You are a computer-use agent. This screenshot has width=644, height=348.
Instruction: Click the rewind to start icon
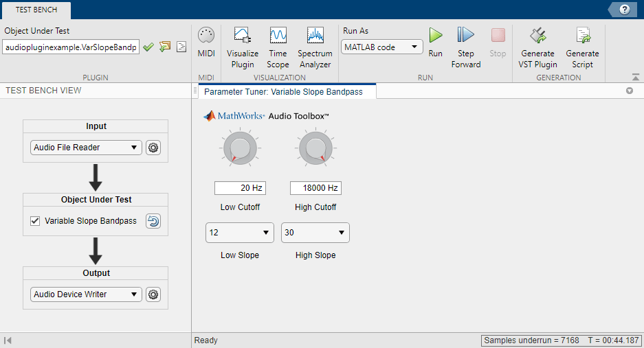tap(8, 340)
